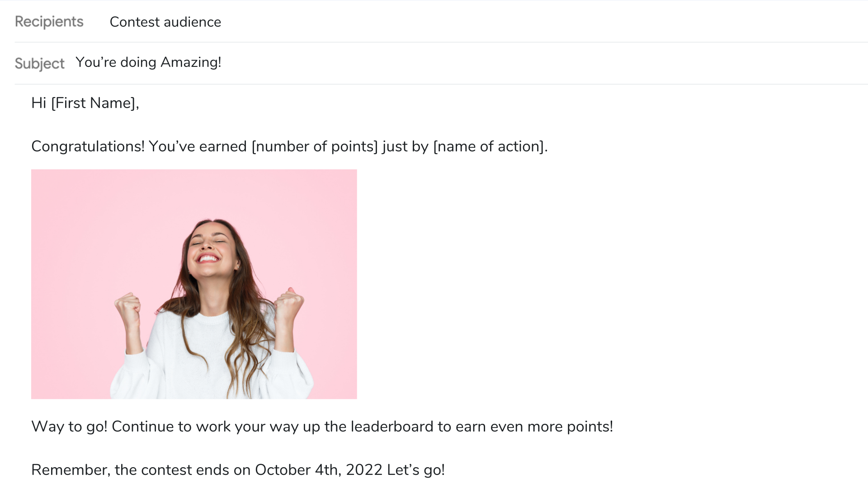Click the Let's go! closing text
This screenshot has height=488, width=868.
pyautogui.click(x=416, y=470)
